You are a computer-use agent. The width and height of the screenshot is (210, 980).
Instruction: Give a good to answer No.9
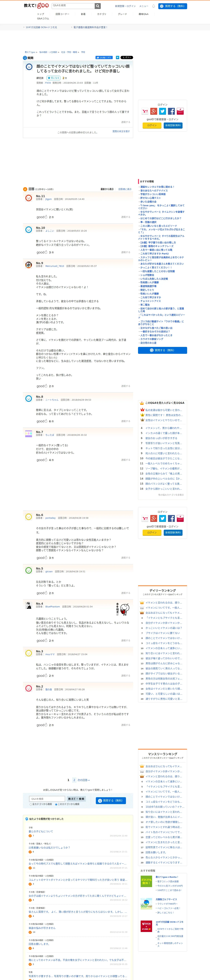42,386
